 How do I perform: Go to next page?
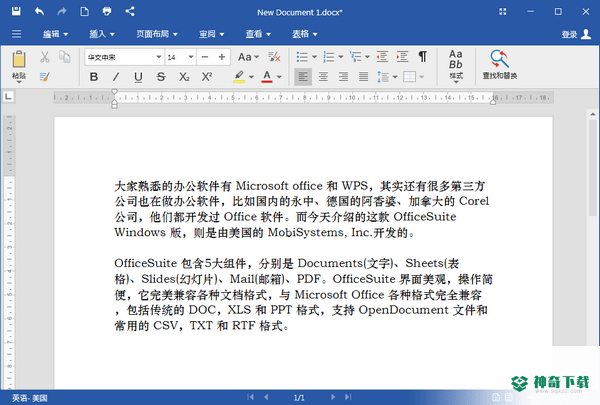pos(333,397)
